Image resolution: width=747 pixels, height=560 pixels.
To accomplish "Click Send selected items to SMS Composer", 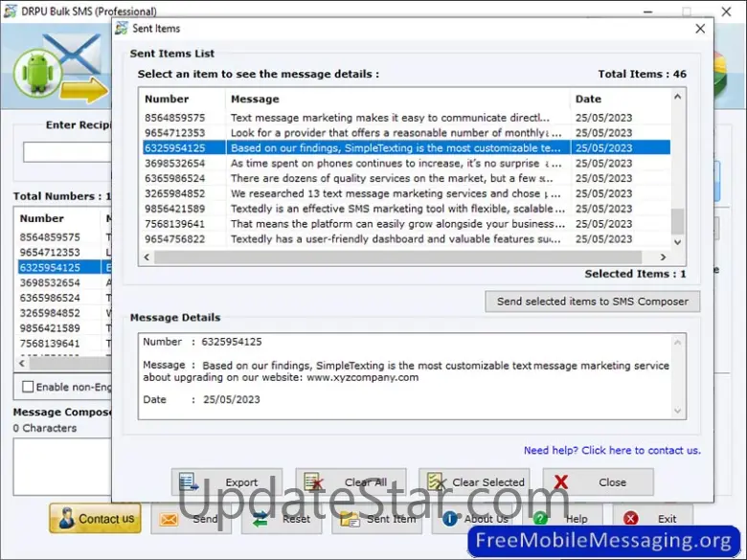I will (x=592, y=301).
